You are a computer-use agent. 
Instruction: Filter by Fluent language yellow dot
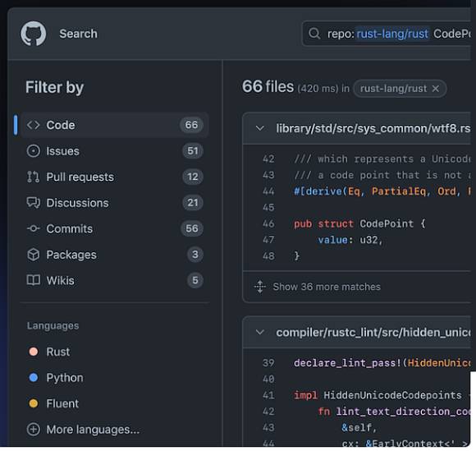(x=34, y=403)
